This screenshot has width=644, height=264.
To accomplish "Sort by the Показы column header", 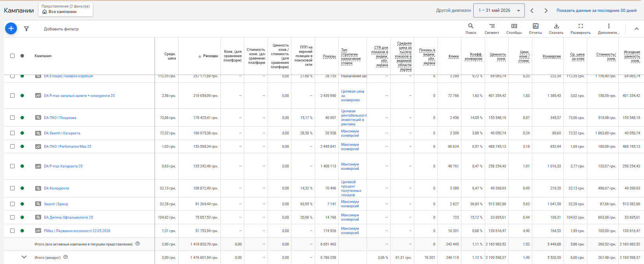I will (x=329, y=56).
